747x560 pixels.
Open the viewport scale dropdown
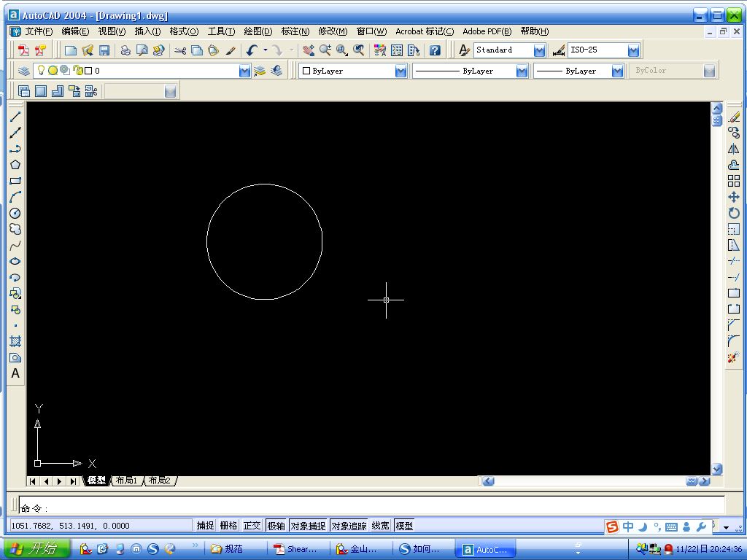click(x=170, y=91)
